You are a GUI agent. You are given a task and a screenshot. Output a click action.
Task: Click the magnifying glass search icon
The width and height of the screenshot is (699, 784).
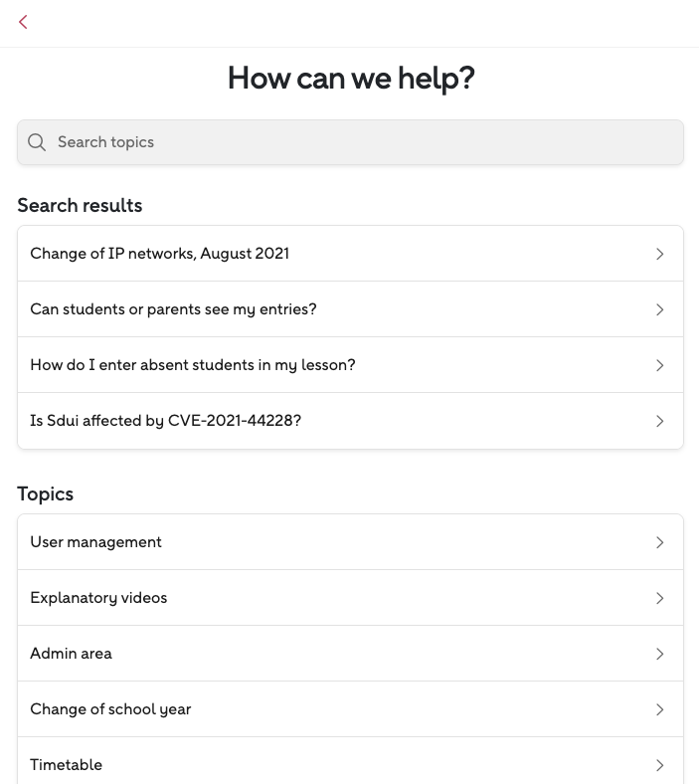point(37,142)
